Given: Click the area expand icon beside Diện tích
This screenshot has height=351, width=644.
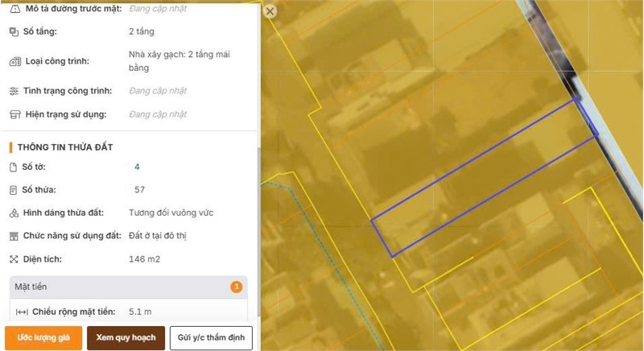Looking at the screenshot, I should click(x=14, y=259).
